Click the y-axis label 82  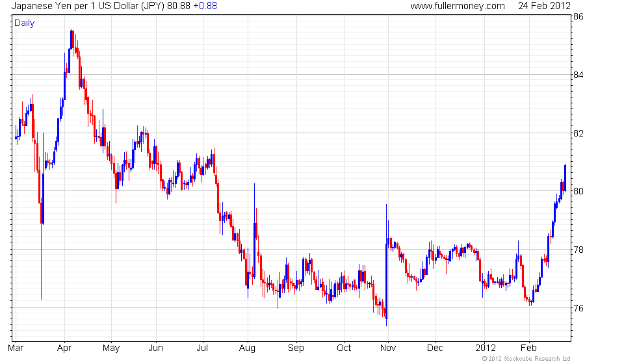[578, 133]
